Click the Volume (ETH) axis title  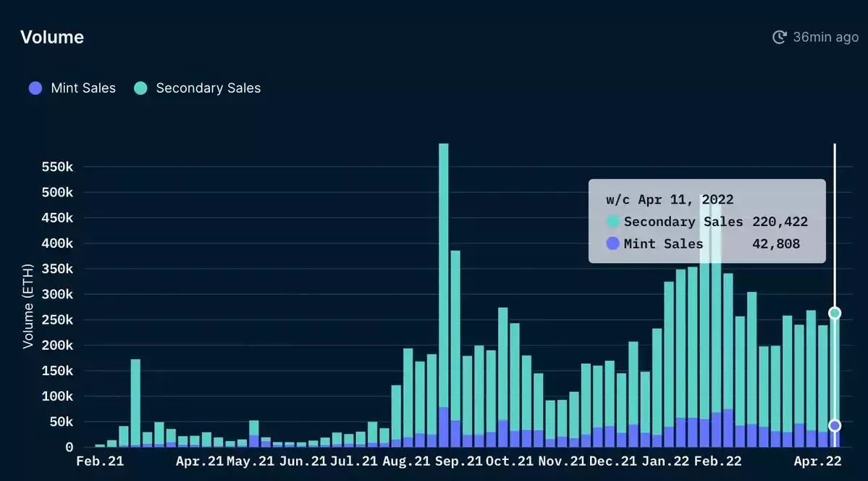pos(28,306)
